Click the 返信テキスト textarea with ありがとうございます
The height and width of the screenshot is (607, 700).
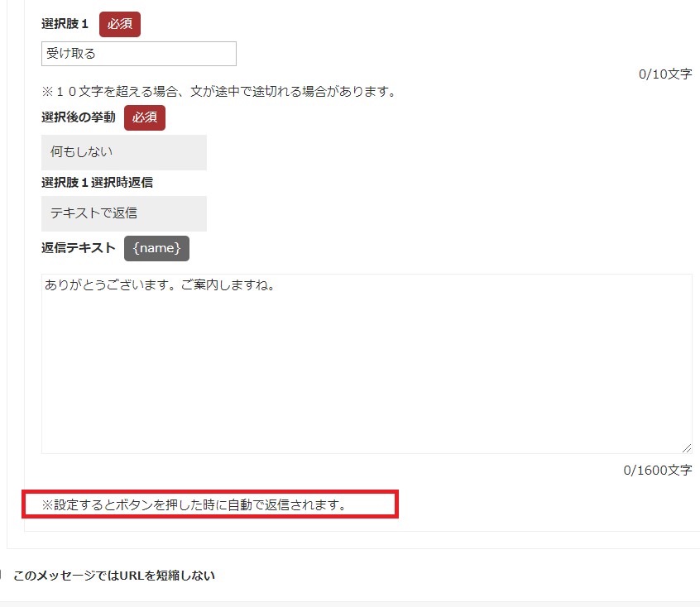click(367, 364)
